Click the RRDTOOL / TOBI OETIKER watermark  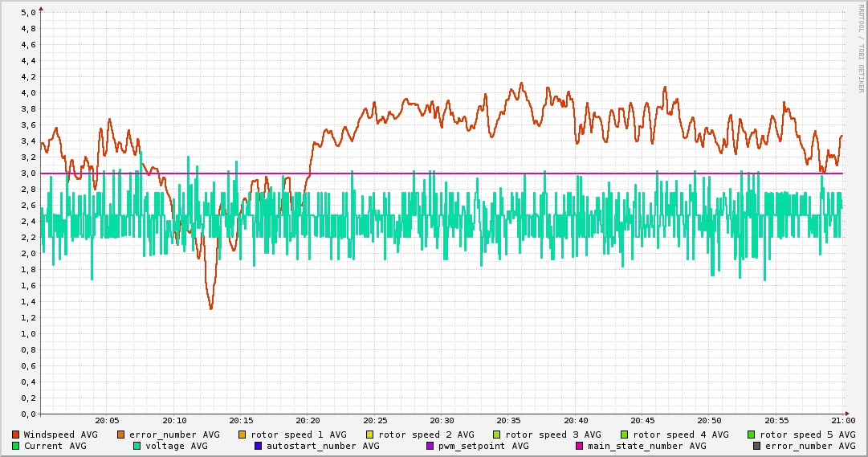pyautogui.click(x=861, y=47)
